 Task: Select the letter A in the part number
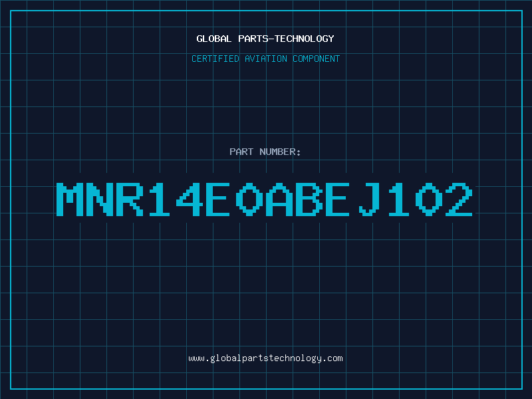(x=279, y=199)
